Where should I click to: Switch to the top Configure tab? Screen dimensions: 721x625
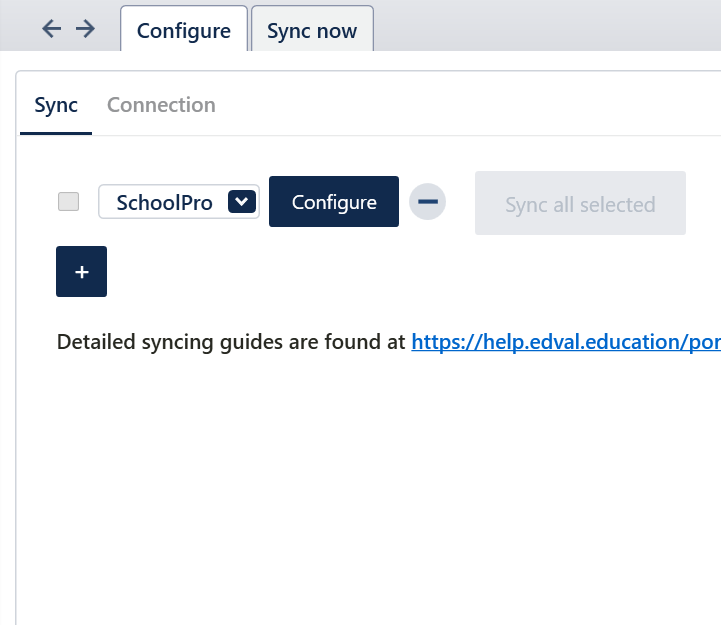coord(184,30)
